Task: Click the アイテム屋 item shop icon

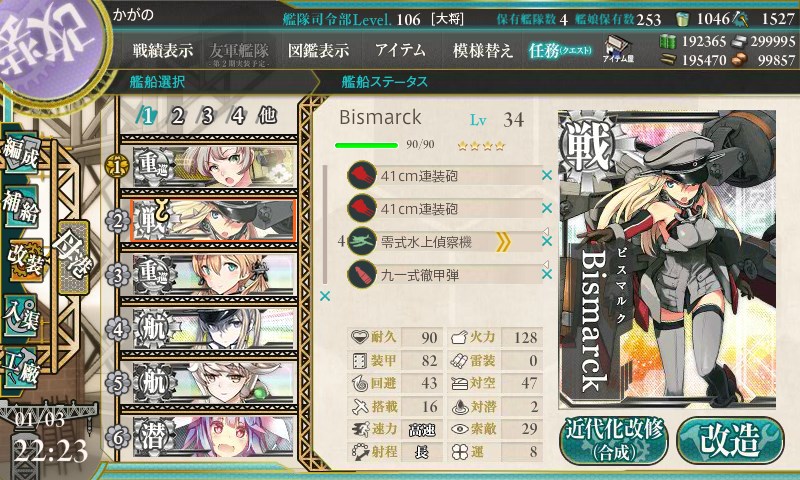Action: [618, 49]
